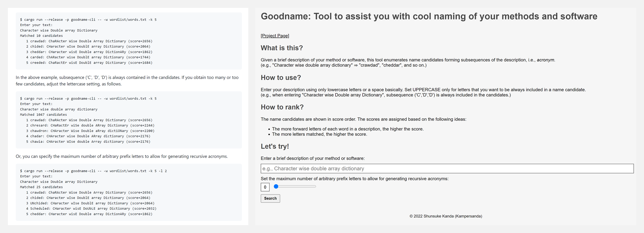Click the 'Set the maximum number' label
Image resolution: width=644 pixels, height=233 pixels.
click(354, 179)
